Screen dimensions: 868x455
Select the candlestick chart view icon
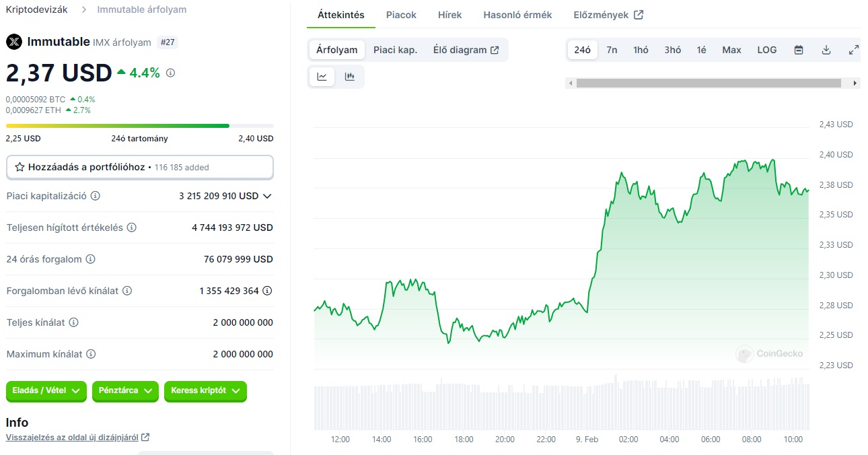tap(350, 77)
